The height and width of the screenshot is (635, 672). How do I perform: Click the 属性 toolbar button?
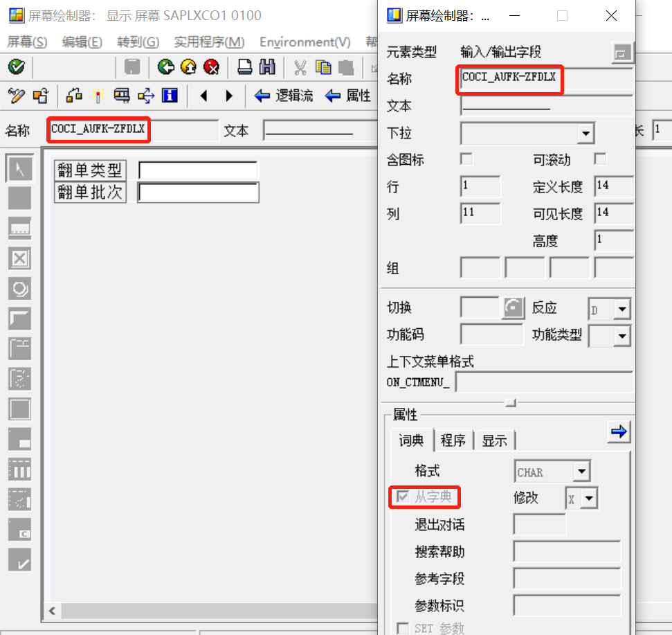click(x=347, y=95)
